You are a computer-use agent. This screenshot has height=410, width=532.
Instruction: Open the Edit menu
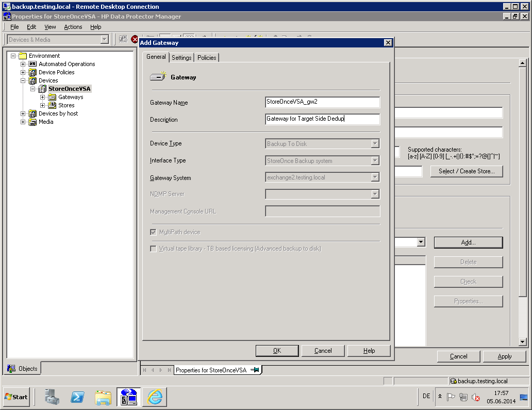tap(31, 27)
